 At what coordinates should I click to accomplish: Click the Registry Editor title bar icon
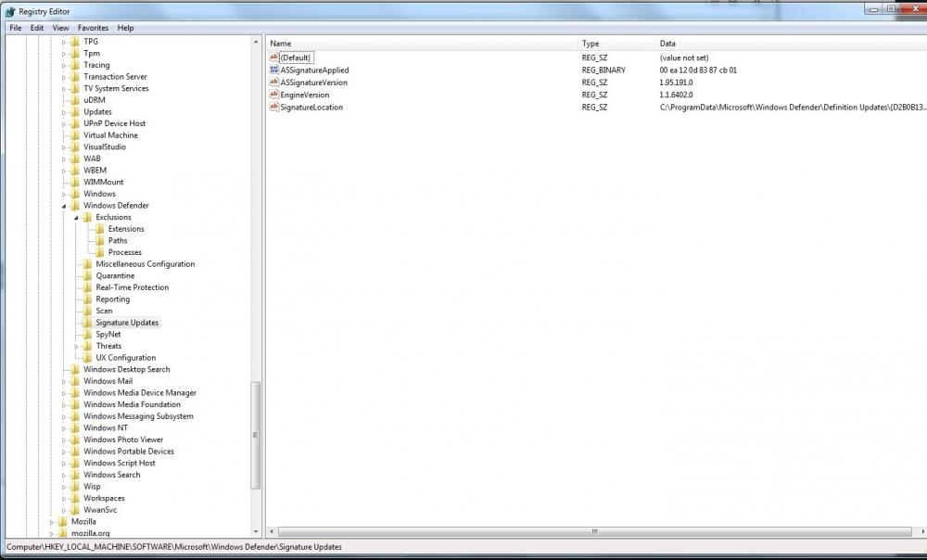(10, 11)
